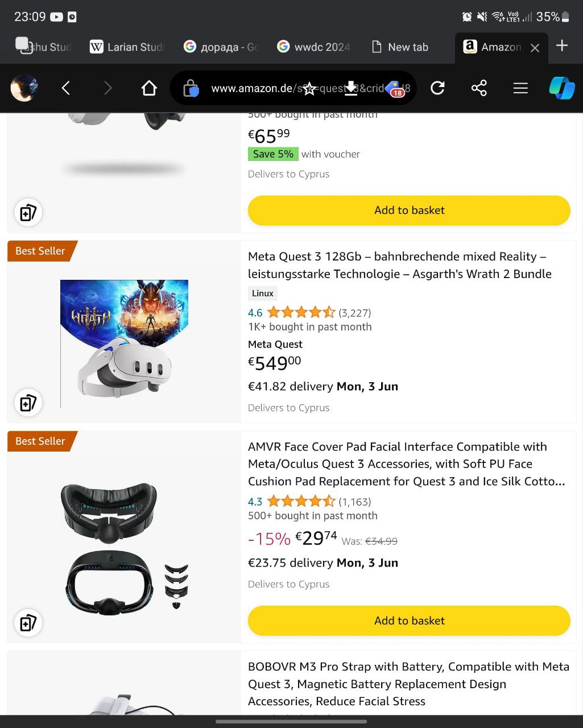Navigate back with the left arrow
The width and height of the screenshot is (583, 728).
click(66, 88)
